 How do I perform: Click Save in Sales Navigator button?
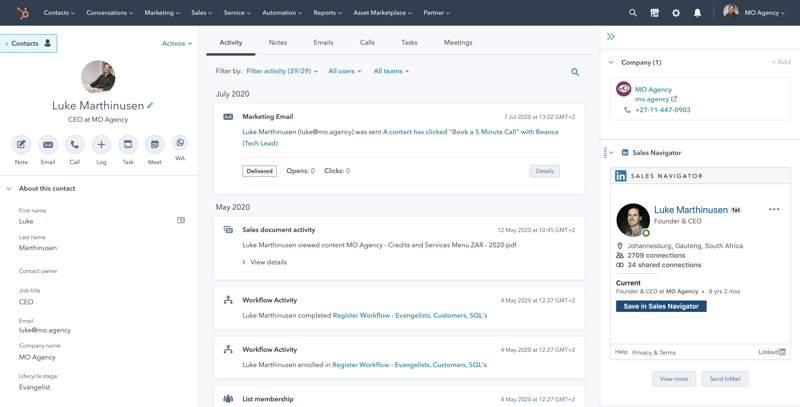(661, 307)
